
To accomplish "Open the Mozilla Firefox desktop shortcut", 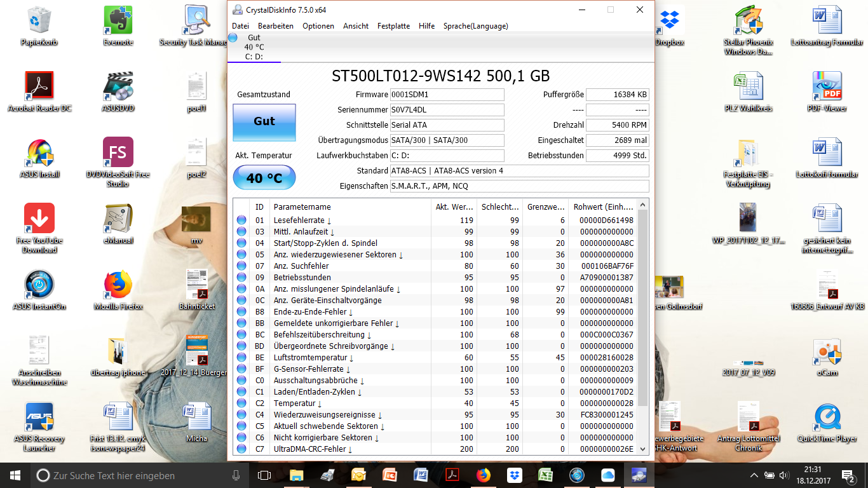I will point(118,290).
